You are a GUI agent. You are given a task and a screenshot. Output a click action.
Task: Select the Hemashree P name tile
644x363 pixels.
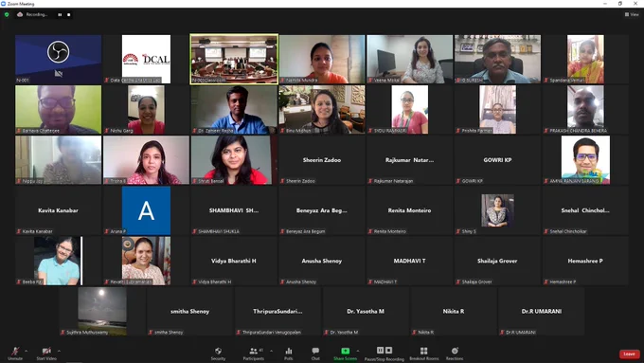pos(585,261)
